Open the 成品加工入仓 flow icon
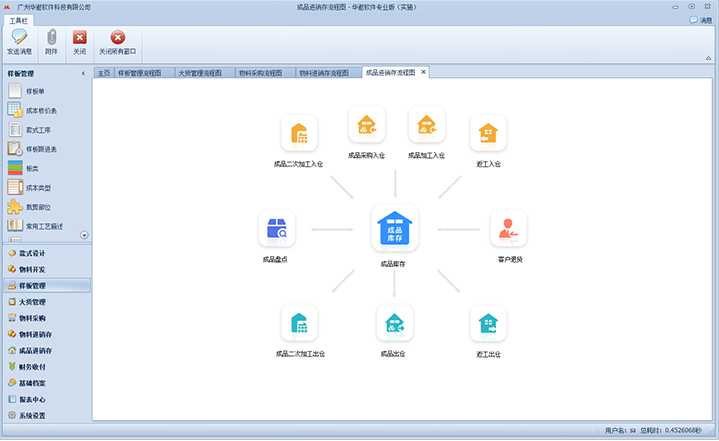The height and width of the screenshot is (441, 719). click(426, 124)
